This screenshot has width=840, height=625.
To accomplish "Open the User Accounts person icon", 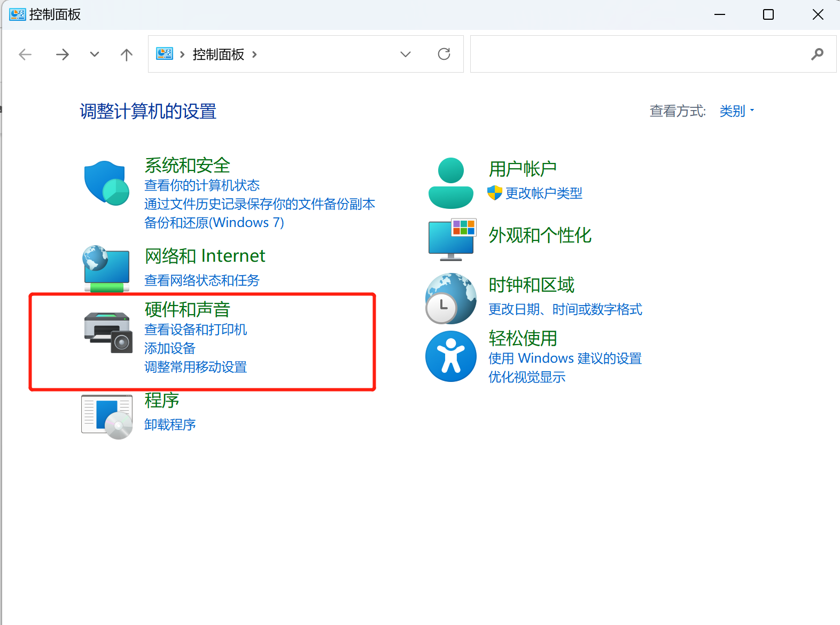I will coord(451,183).
